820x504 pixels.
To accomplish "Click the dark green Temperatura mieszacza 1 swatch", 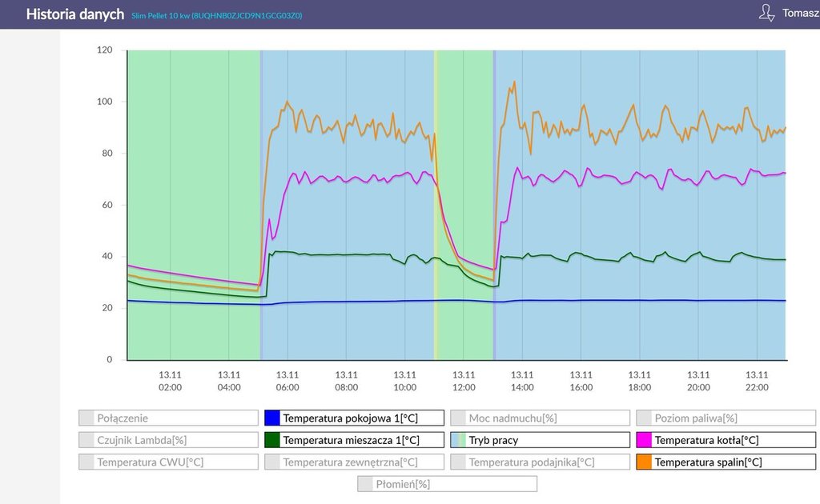I will (x=272, y=440).
